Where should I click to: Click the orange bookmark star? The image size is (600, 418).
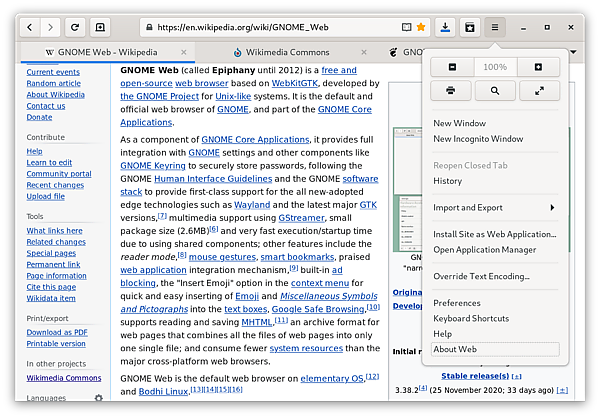click(421, 27)
